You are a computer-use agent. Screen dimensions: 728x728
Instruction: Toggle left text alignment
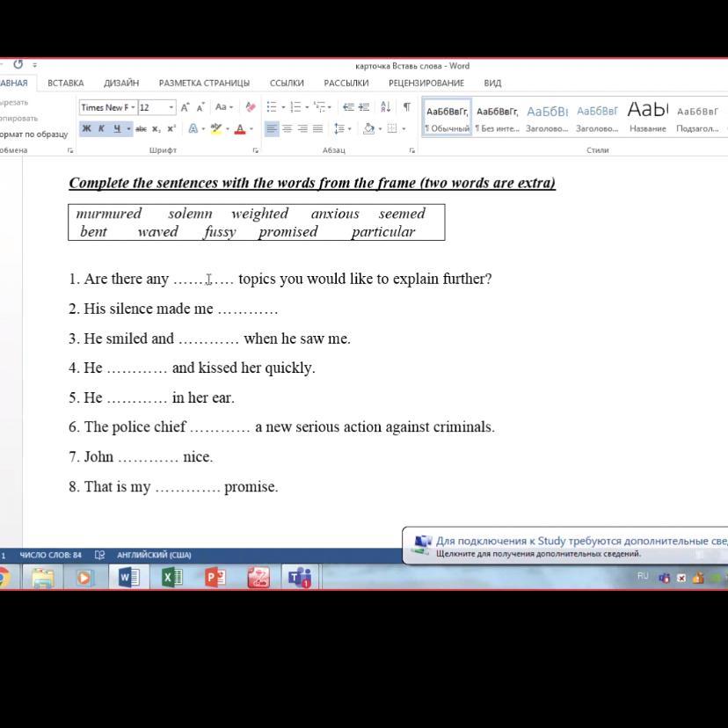point(272,128)
